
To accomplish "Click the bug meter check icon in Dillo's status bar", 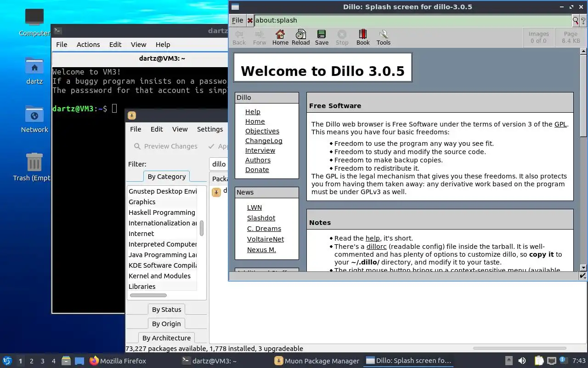I will click(582, 276).
